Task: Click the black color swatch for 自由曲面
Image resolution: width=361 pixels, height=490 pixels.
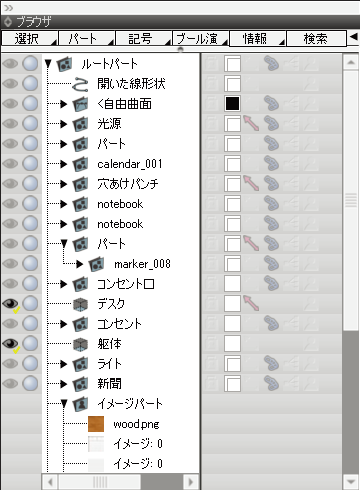Action: (x=232, y=104)
